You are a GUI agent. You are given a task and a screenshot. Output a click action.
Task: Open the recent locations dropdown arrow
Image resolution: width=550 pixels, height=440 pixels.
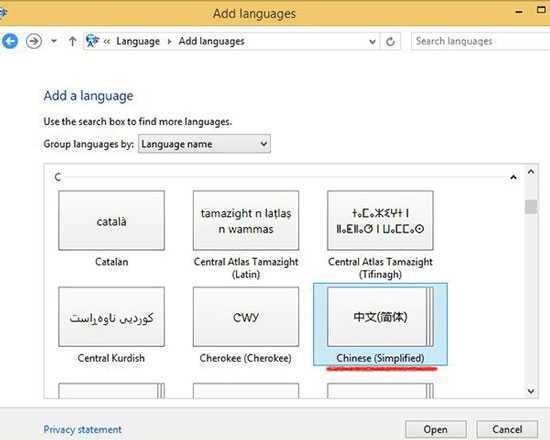pyautogui.click(x=54, y=41)
